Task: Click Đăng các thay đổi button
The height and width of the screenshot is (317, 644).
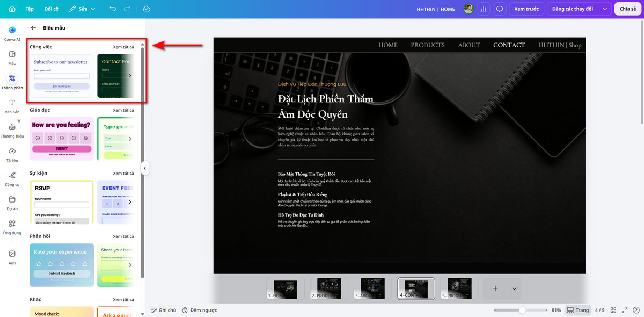Action: (573, 9)
